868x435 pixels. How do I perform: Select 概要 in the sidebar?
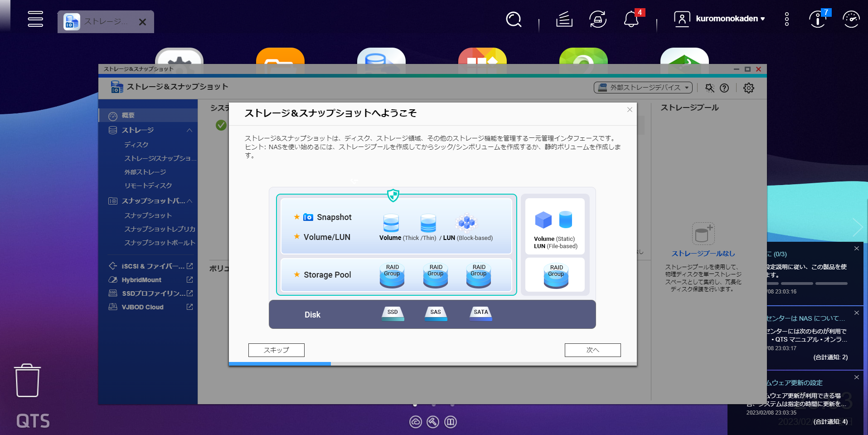148,115
